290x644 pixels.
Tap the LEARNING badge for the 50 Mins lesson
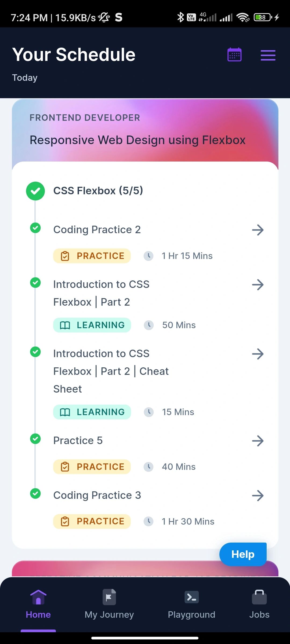pos(92,325)
